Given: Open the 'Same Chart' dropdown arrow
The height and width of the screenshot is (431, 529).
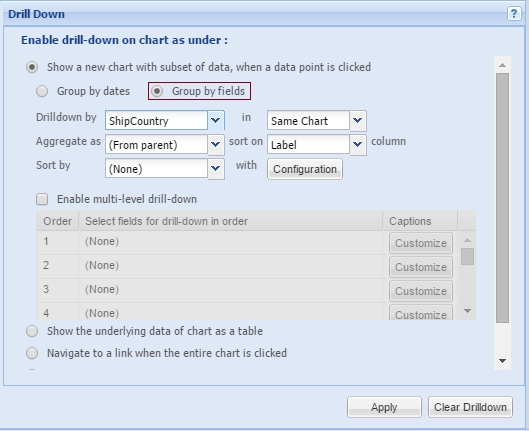Looking at the screenshot, I should point(358,120).
